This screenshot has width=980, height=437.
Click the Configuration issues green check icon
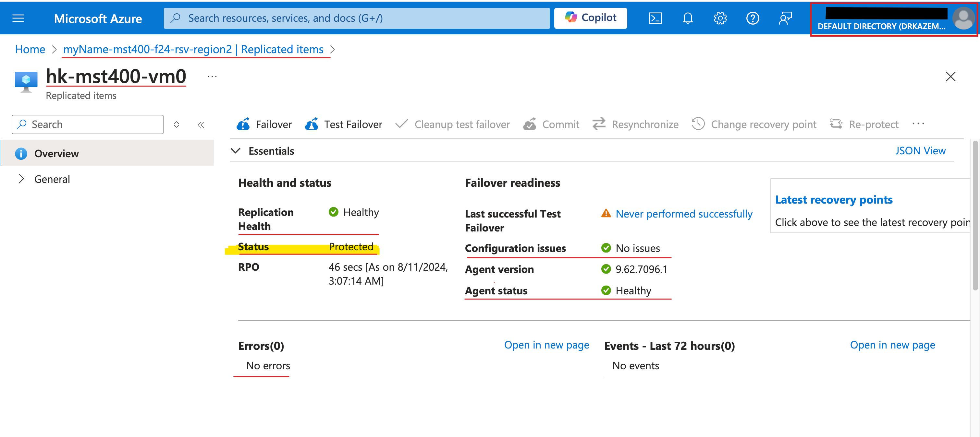606,248
